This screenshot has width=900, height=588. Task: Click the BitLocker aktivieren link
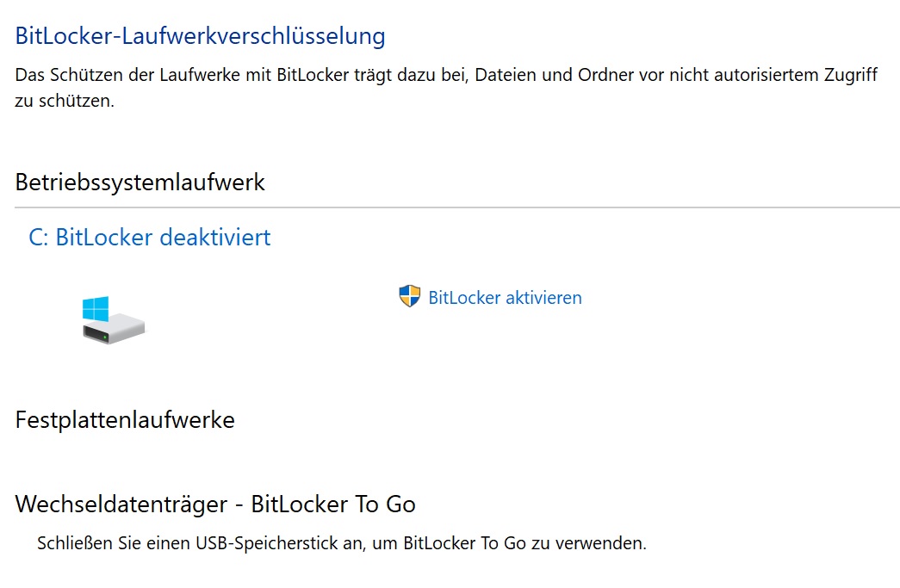(x=505, y=297)
